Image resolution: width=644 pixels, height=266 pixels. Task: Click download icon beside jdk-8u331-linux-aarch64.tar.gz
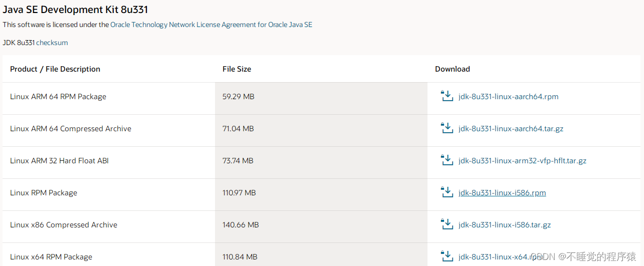(447, 128)
